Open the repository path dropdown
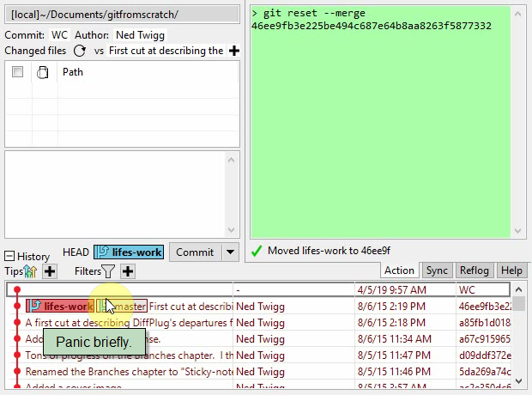This screenshot has height=395, width=532. click(123, 15)
